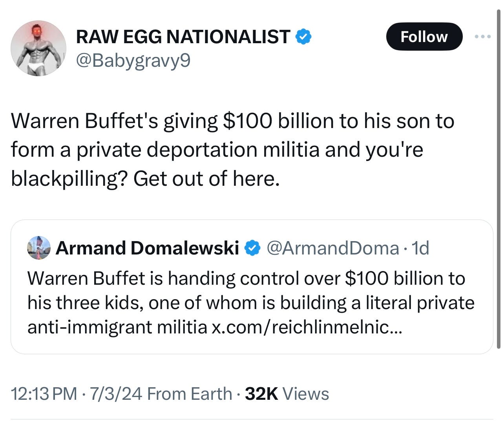Image resolution: width=504 pixels, height=421 pixels.
Task: View the 32K Views count
Action: pos(261,394)
